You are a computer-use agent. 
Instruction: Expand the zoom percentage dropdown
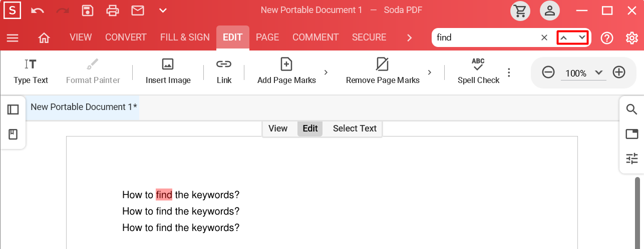click(x=598, y=72)
